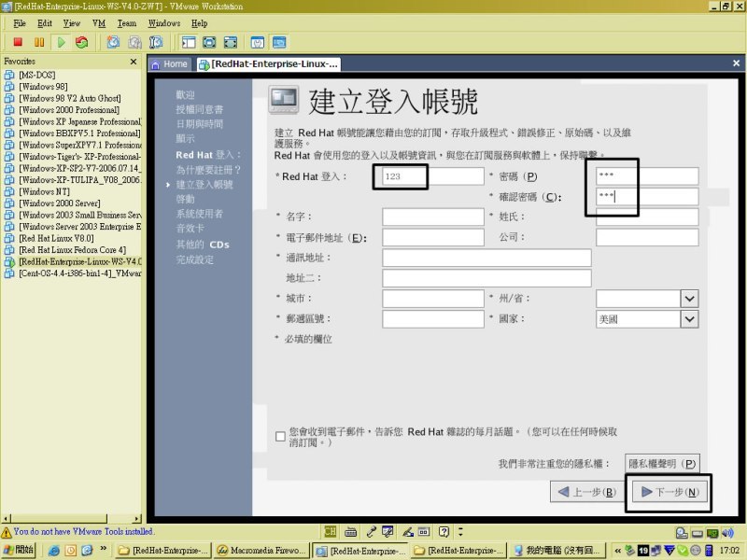This screenshot has height=560, width=747.
Task: Expand hidden quick launch icons chevron
Action: [x=104, y=549]
